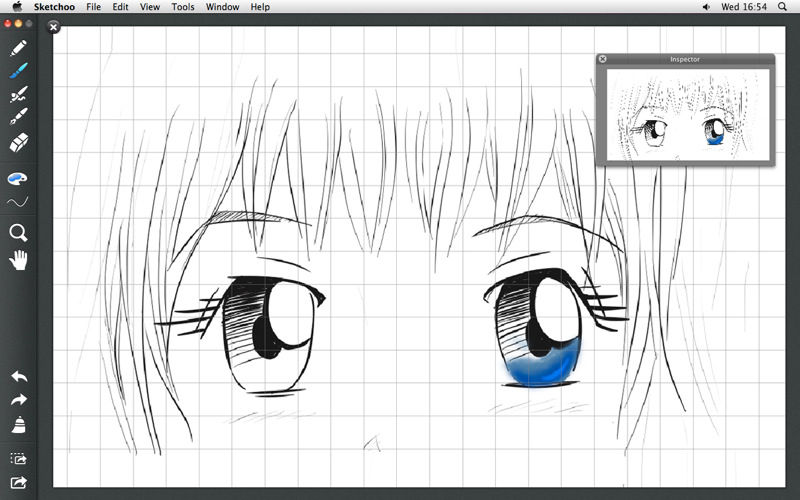
Task: Select the Pencil tool
Action: [x=18, y=48]
